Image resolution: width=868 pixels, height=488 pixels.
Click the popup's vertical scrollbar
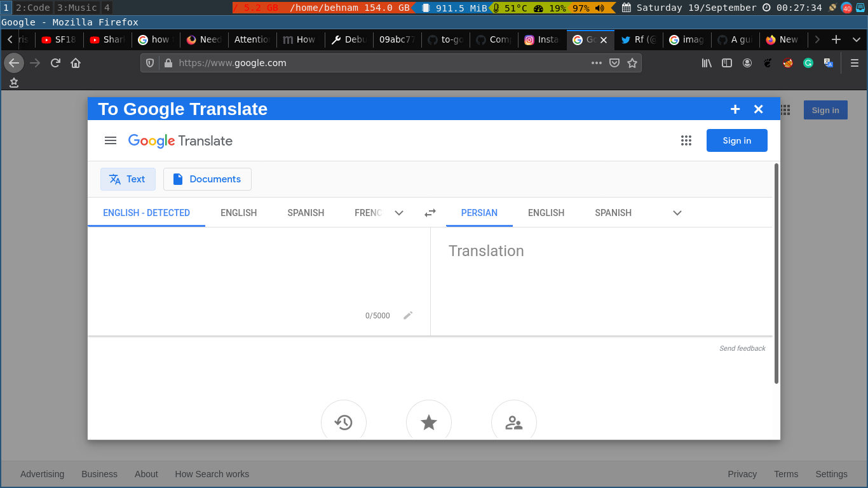pos(776,273)
